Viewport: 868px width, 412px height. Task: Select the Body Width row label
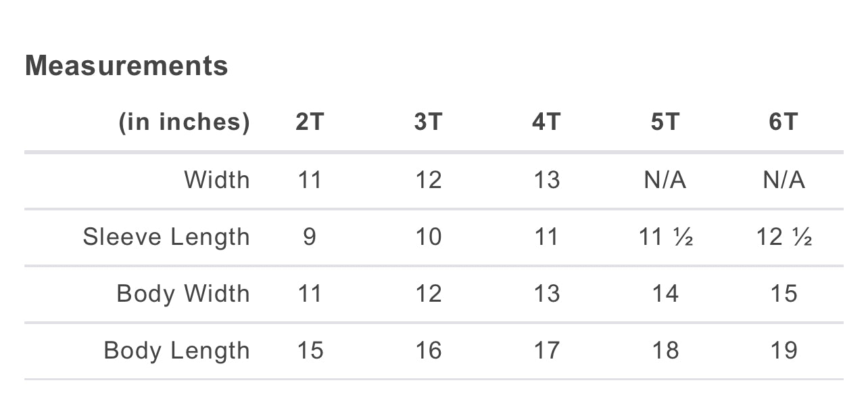[x=183, y=294]
